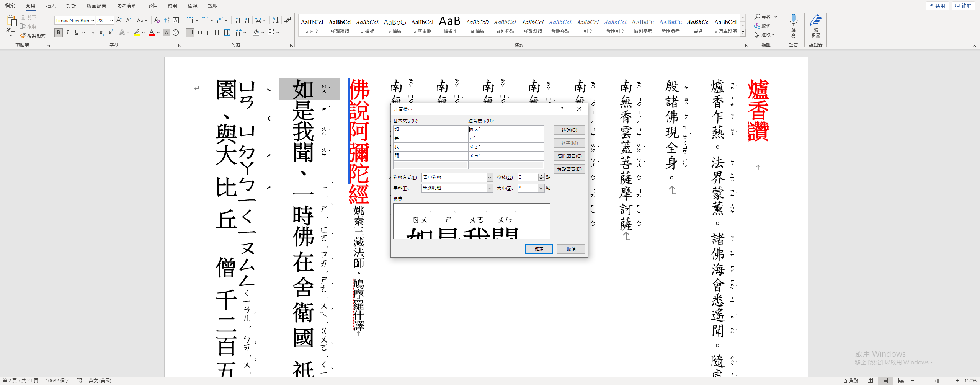Open the font name dropdown (Times New Roman)
Image resolution: width=980 pixels, height=385 pixels.
(93, 21)
